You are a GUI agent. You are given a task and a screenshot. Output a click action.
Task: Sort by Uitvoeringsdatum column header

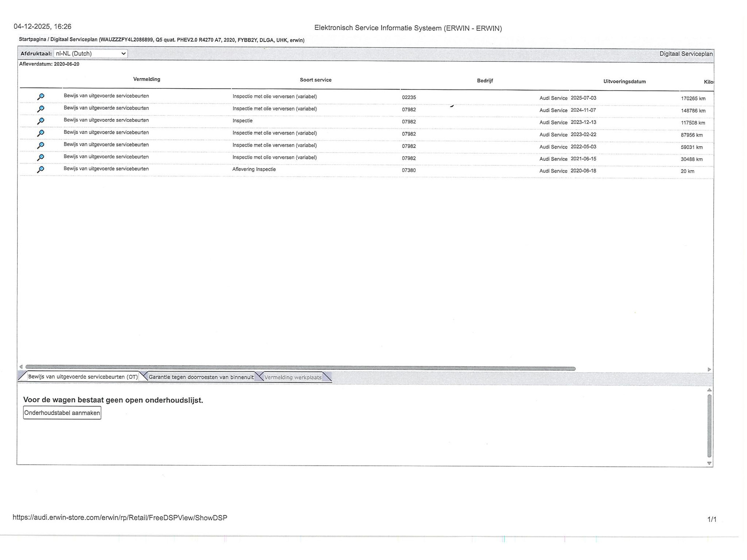coord(624,82)
